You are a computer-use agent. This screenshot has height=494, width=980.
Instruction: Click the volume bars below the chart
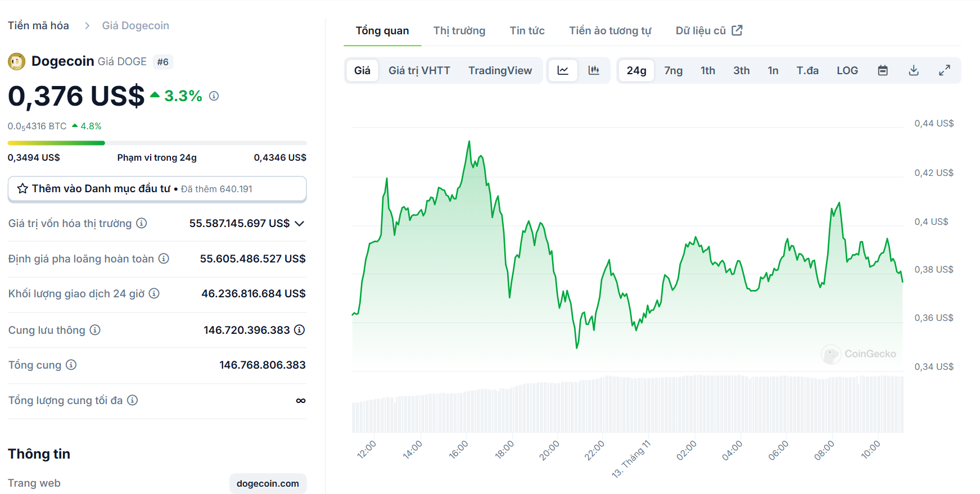tap(627, 405)
